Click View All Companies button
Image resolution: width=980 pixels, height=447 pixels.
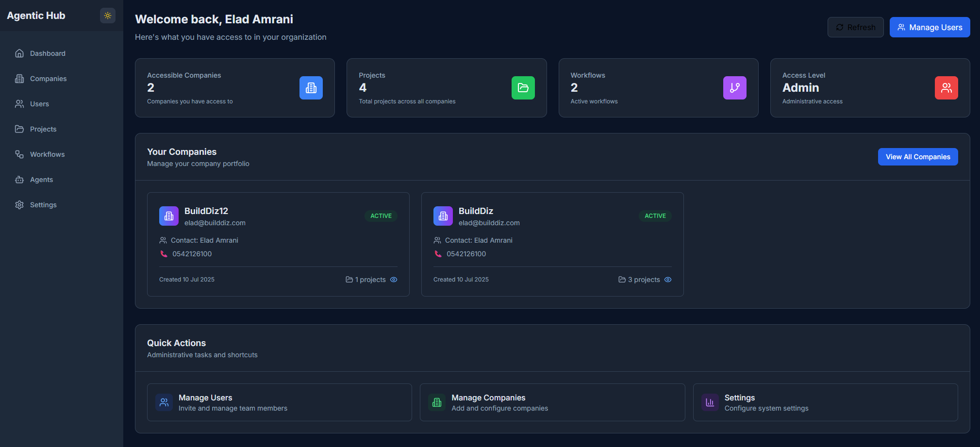coord(917,157)
